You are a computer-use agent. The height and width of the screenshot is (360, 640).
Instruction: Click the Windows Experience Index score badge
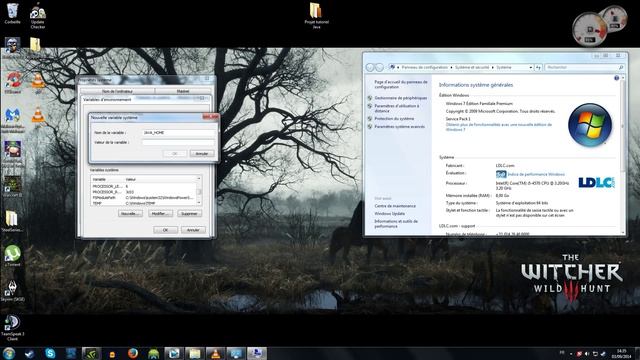coord(501,174)
